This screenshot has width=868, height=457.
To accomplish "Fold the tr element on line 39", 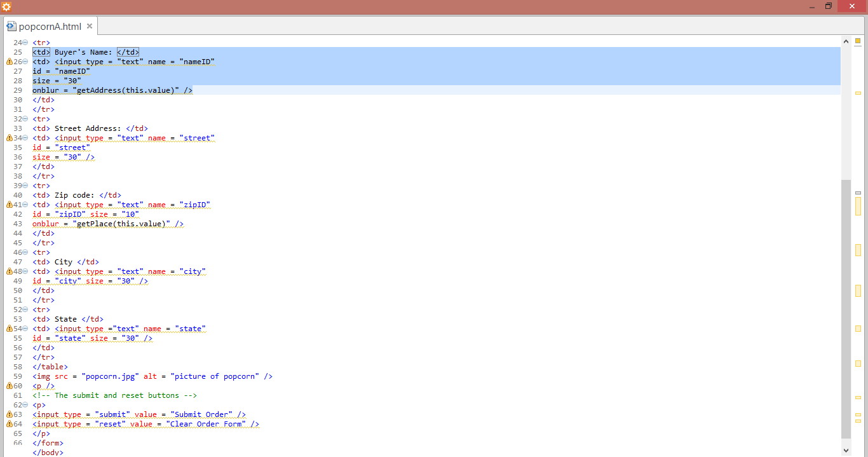I will click(x=25, y=186).
